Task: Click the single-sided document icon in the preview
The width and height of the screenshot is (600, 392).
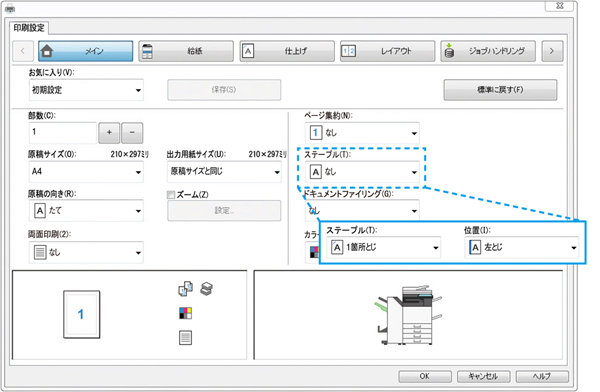Action: point(186,338)
